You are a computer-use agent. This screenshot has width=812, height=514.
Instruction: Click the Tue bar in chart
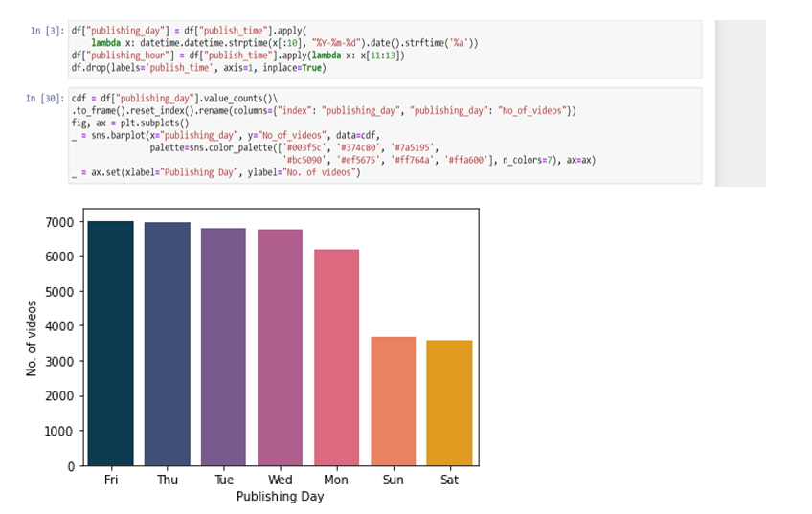pos(224,346)
